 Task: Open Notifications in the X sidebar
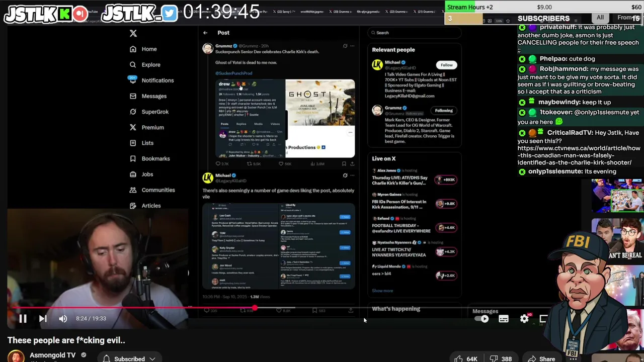coord(151,80)
